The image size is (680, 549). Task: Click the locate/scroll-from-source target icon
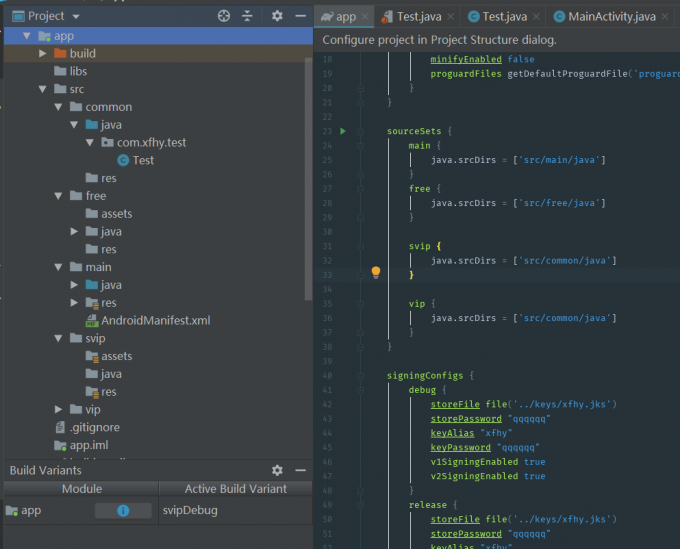[x=224, y=16]
